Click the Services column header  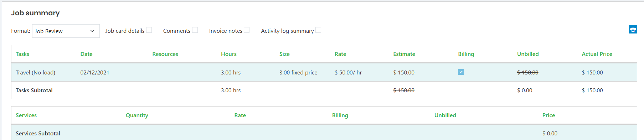pos(26,115)
